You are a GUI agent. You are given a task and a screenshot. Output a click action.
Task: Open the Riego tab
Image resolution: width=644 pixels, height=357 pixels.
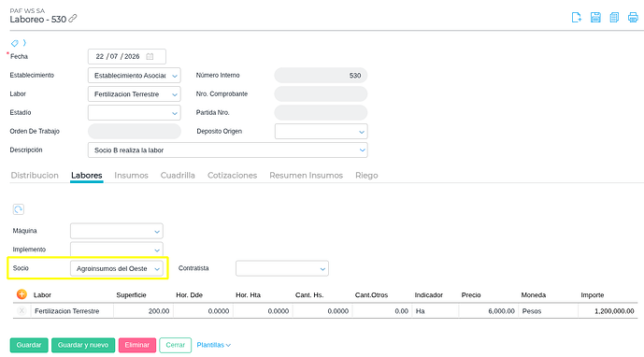tap(366, 176)
